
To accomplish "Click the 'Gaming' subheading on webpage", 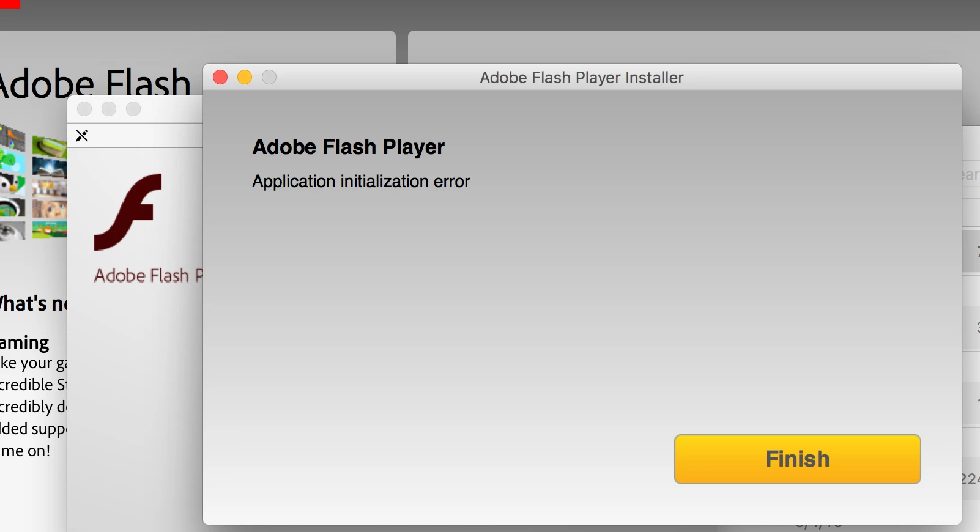I will point(24,342).
